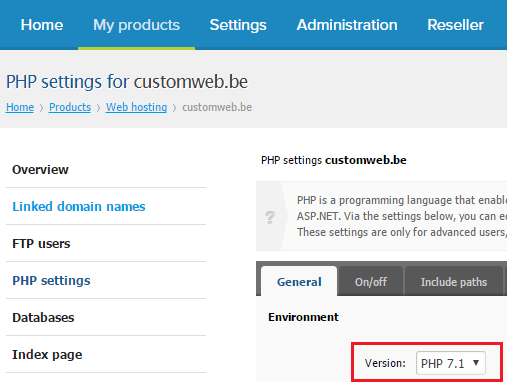Image resolution: width=507 pixels, height=382 pixels.
Task: Open Home in top navigation
Action: click(42, 25)
